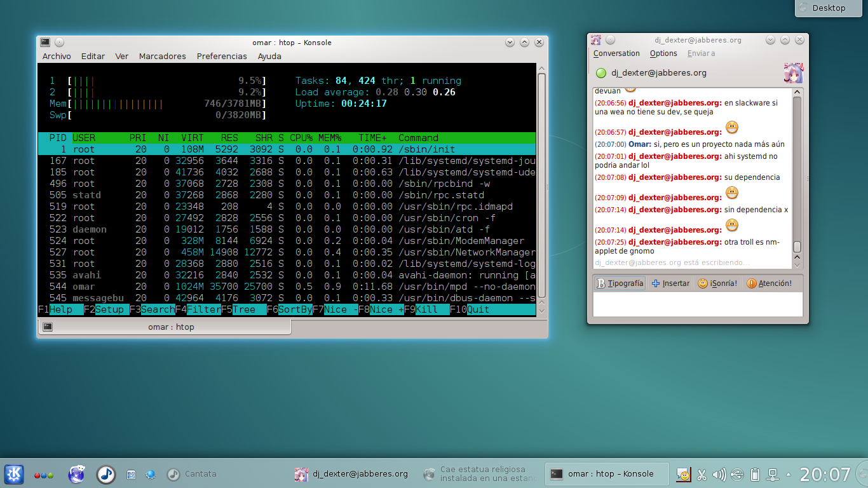This screenshot has height=488, width=868.
Task: Sort by CPU% column header in htop
Action: (x=301, y=138)
